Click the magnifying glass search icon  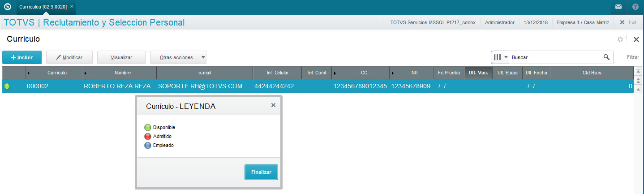point(606,57)
